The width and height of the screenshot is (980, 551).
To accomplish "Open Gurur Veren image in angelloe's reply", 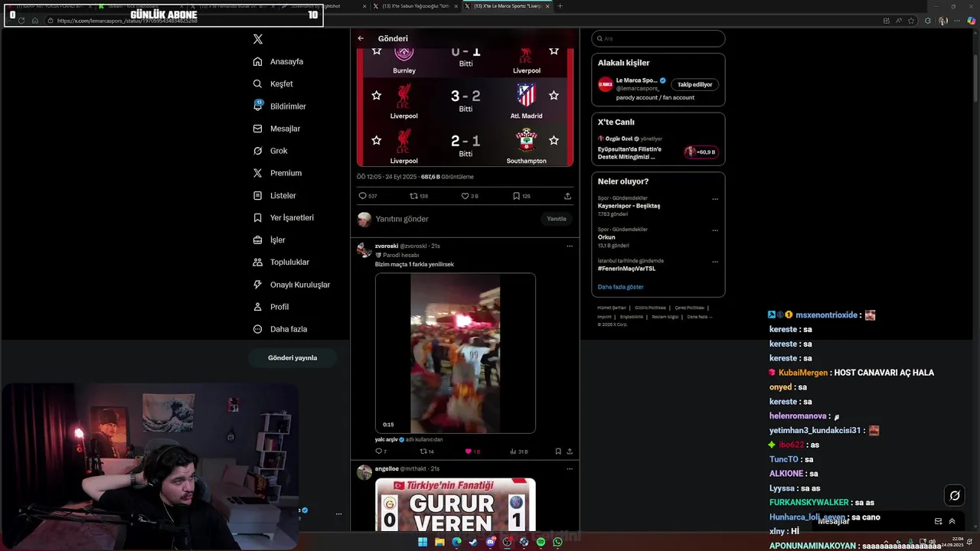I will pos(456,504).
